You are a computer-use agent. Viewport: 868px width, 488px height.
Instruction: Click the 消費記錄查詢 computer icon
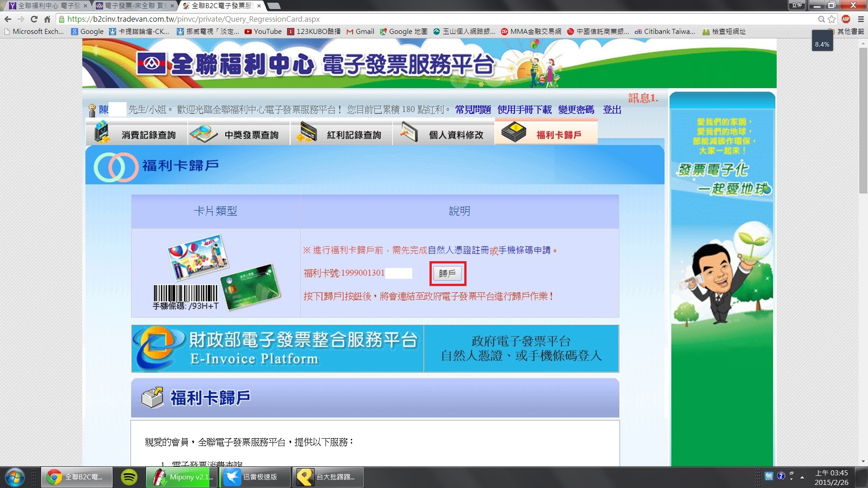point(101,133)
